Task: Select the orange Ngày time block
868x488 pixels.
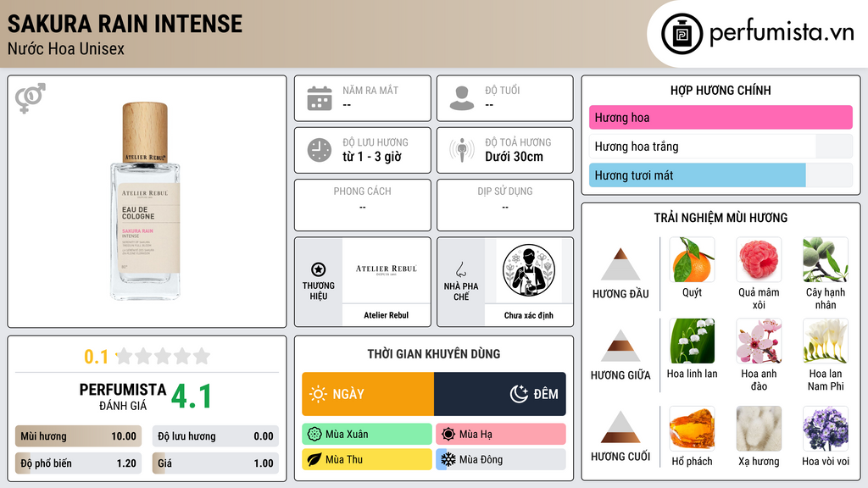Action: coord(368,394)
